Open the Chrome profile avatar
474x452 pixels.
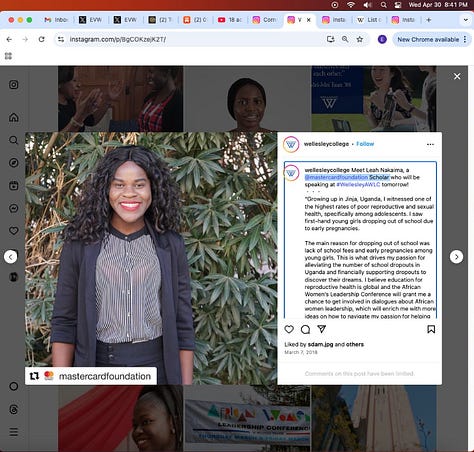(x=382, y=39)
